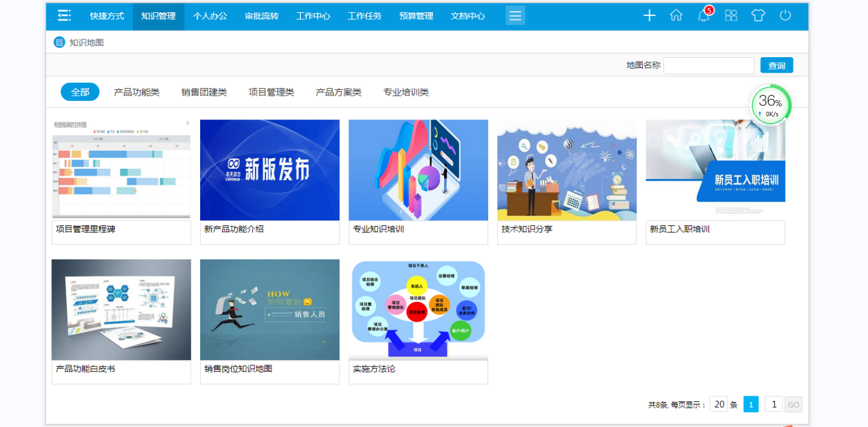The width and height of the screenshot is (868, 427).
Task: Click the GO page jump button
Action: [x=794, y=405]
